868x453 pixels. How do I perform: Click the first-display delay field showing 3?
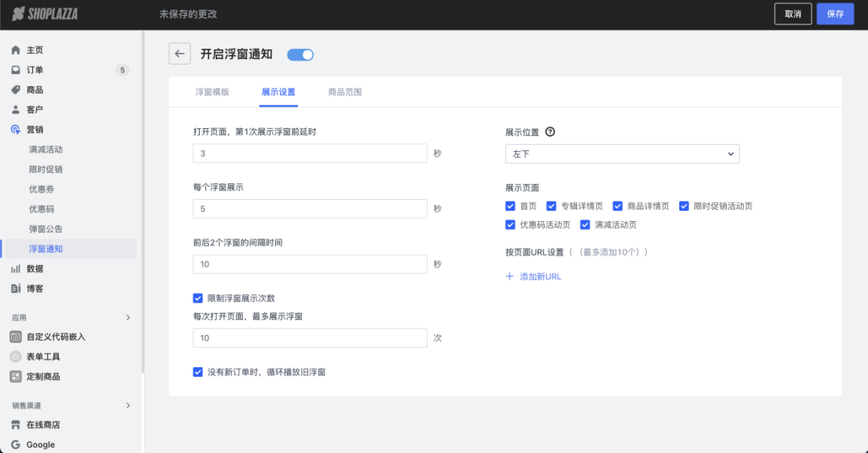[310, 153]
